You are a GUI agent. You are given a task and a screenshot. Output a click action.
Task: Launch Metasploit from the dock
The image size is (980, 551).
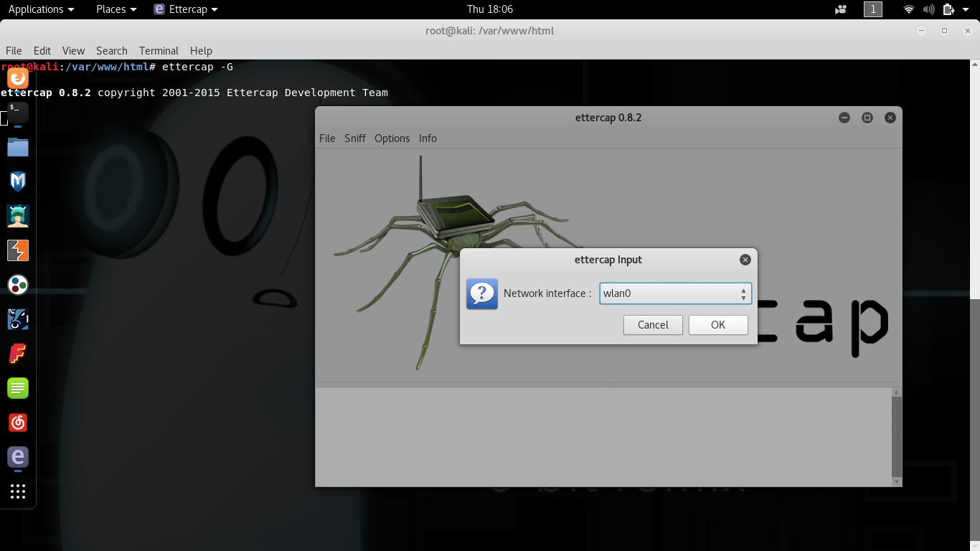(18, 182)
